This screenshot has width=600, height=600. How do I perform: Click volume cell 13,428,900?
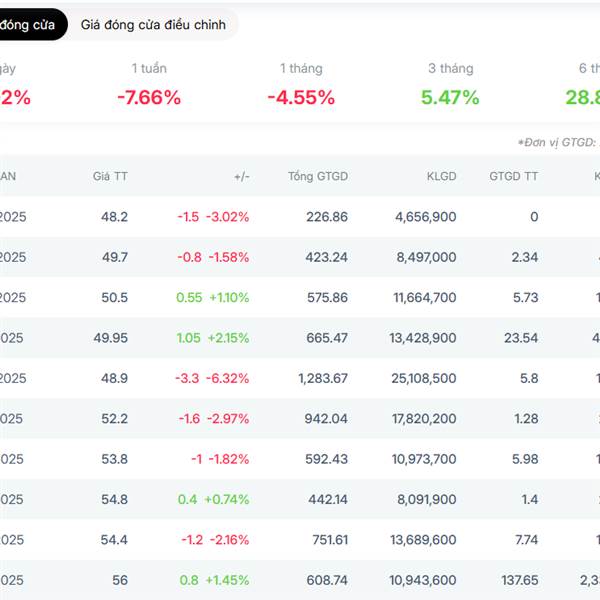[423, 338]
